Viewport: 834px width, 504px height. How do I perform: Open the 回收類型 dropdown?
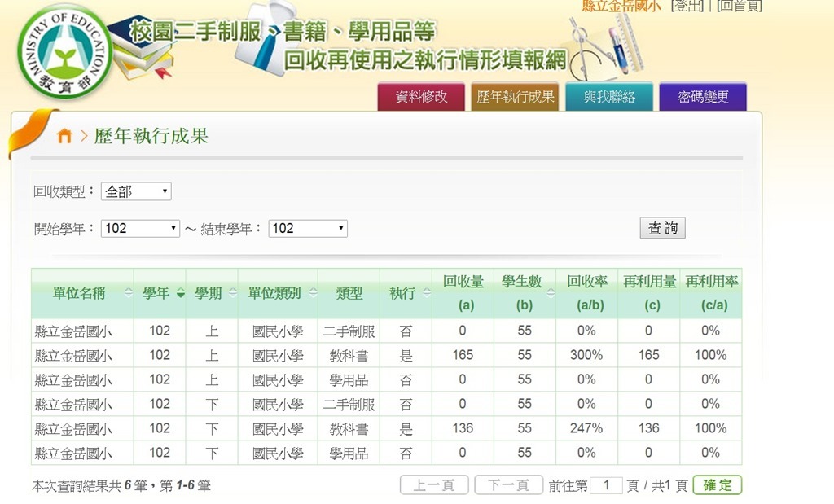(136, 192)
